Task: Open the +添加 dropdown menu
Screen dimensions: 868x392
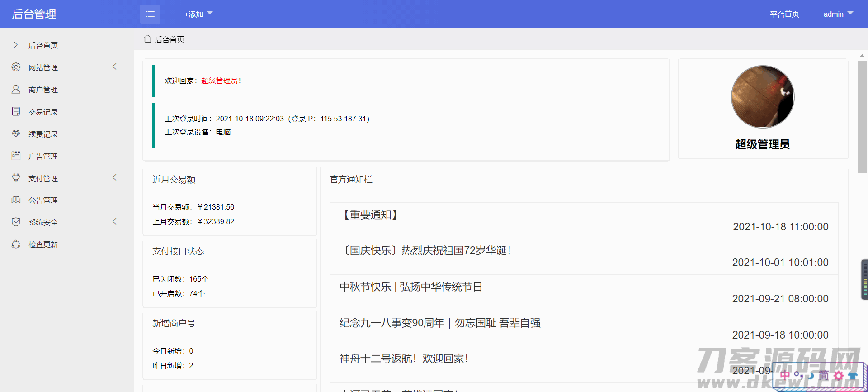Action: click(198, 14)
